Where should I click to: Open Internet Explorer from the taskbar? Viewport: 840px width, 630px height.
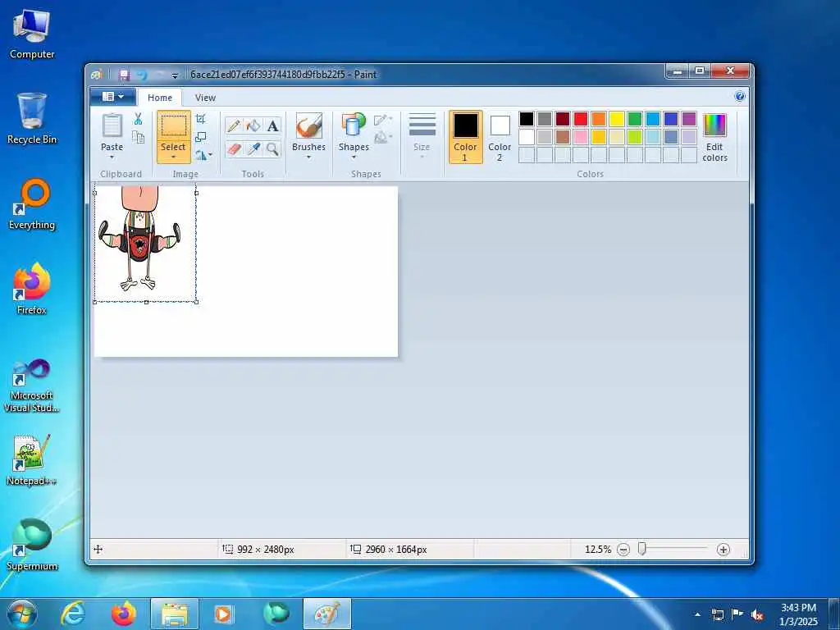[73, 614]
